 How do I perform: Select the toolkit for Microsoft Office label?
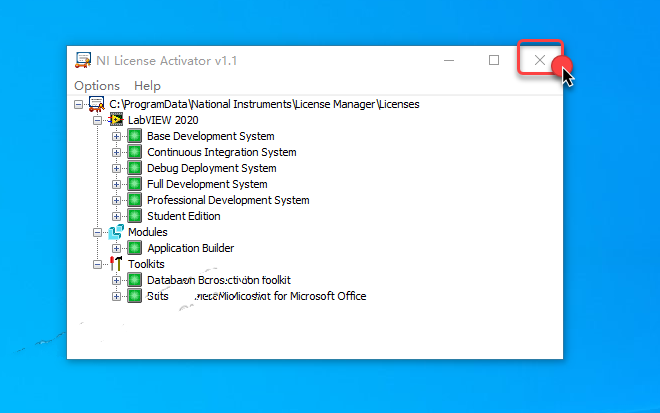click(x=257, y=296)
